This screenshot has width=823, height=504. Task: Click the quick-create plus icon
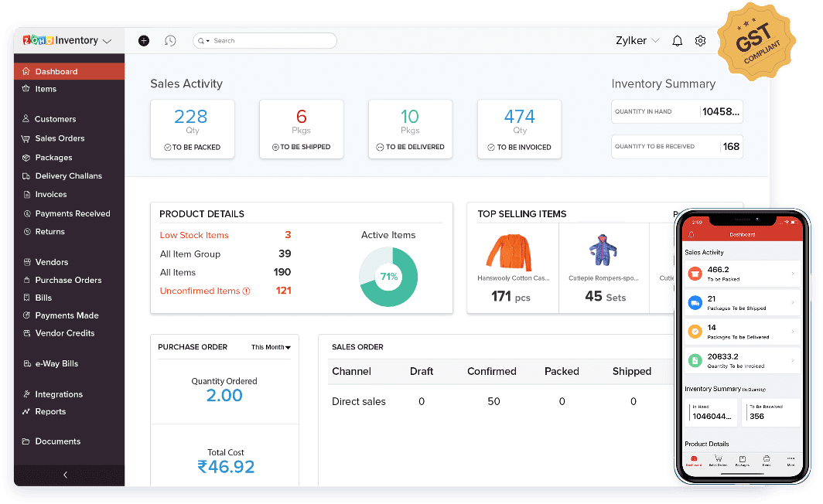(x=143, y=40)
